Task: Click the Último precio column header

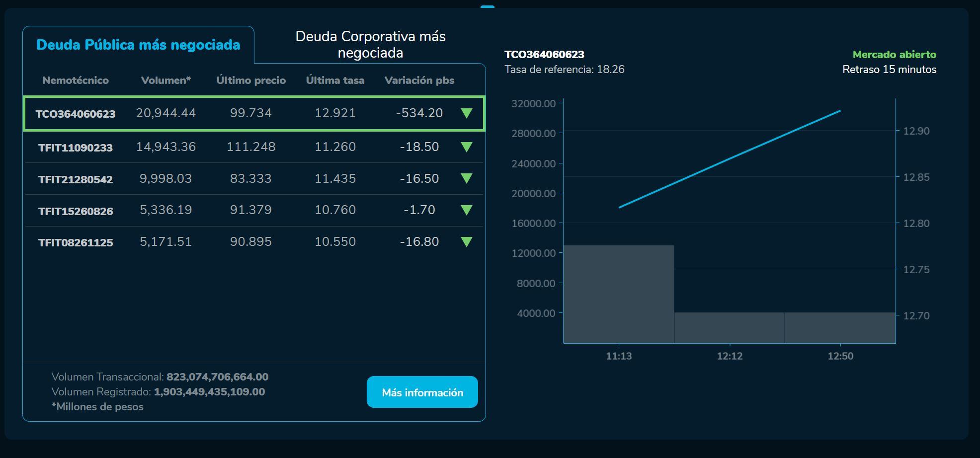Action: point(251,80)
